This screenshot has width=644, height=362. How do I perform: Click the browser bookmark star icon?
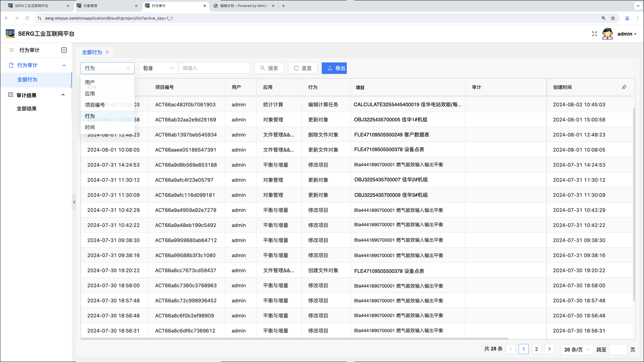tap(613, 18)
